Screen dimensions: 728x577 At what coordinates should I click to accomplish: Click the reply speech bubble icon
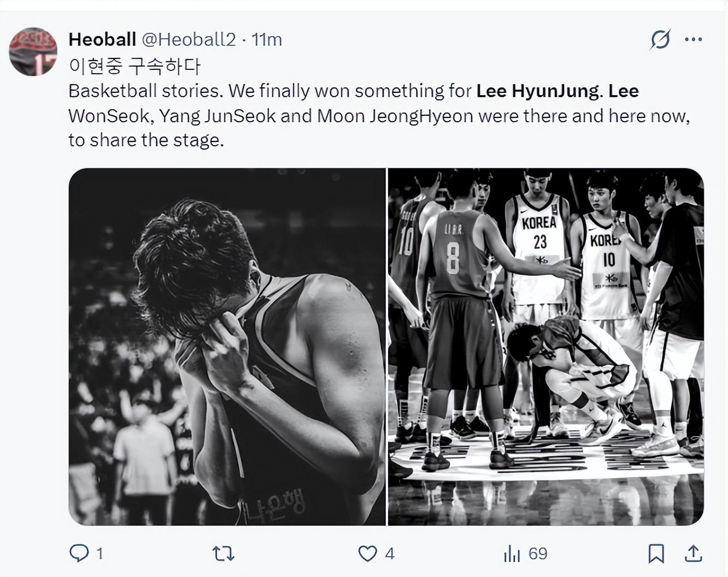coord(79,554)
